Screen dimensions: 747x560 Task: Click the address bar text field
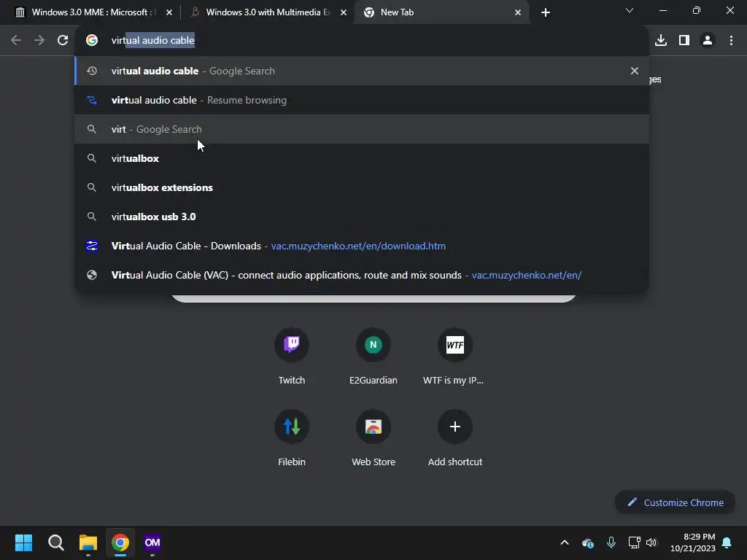pos(362,41)
